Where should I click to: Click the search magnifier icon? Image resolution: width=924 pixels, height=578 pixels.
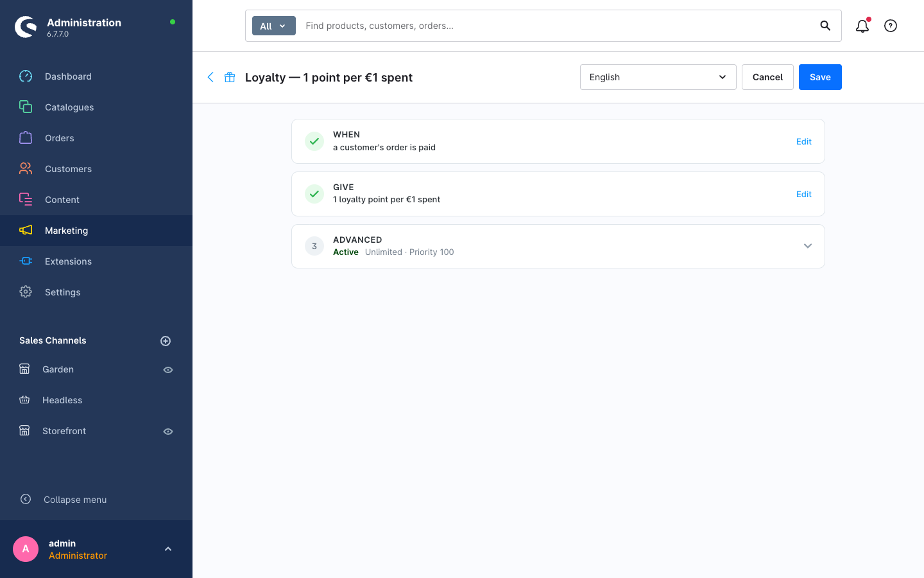click(825, 26)
